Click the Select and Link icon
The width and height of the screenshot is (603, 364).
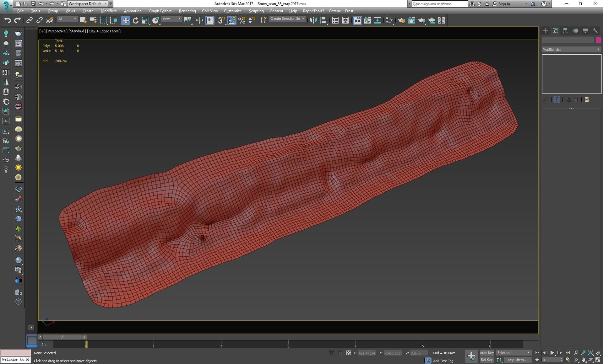pyautogui.click(x=29, y=20)
